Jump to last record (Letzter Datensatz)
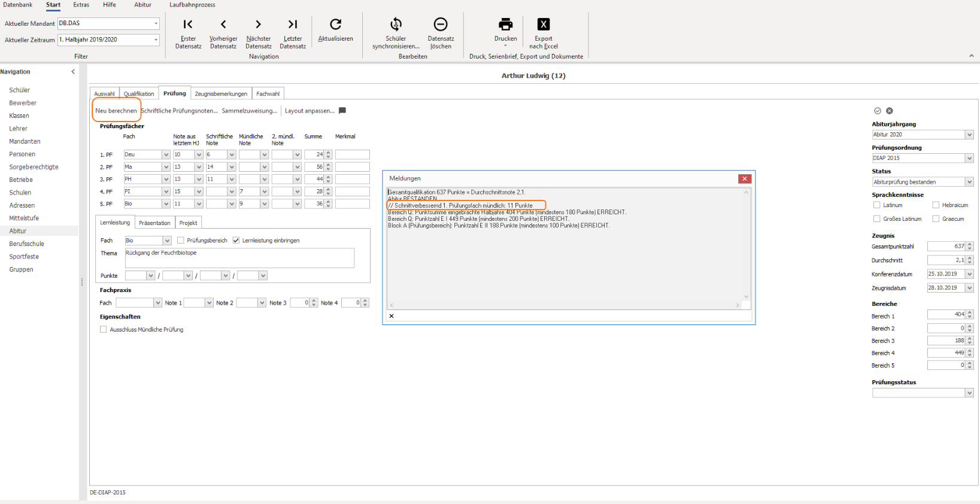980x504 pixels. coord(292,24)
